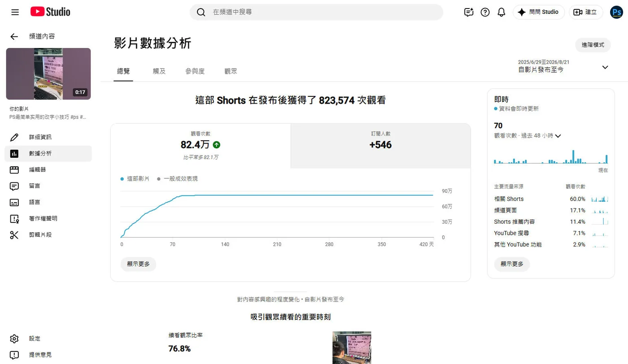This screenshot has height=364, width=628.
Task: Switch to the 觀眾 tab
Action: 231,71
